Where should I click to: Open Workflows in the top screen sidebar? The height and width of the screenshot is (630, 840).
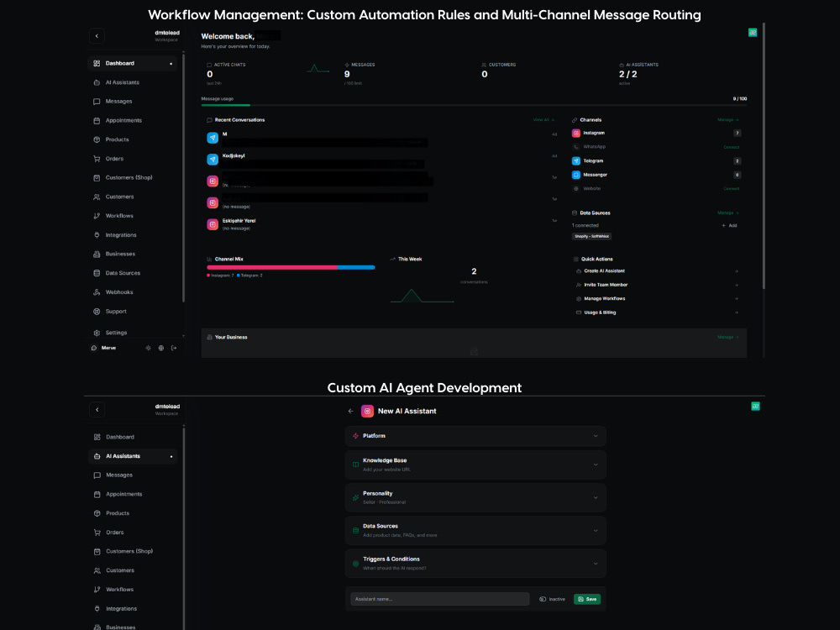pos(133,216)
